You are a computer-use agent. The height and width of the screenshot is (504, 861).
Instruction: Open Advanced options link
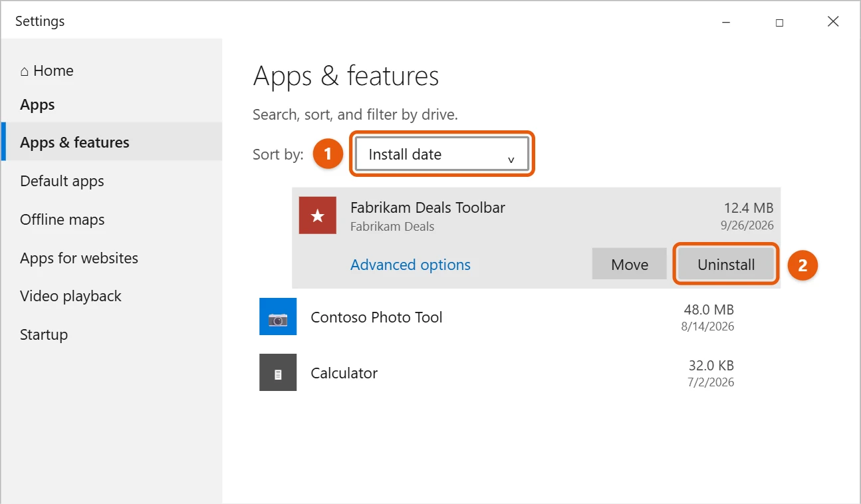tap(410, 265)
